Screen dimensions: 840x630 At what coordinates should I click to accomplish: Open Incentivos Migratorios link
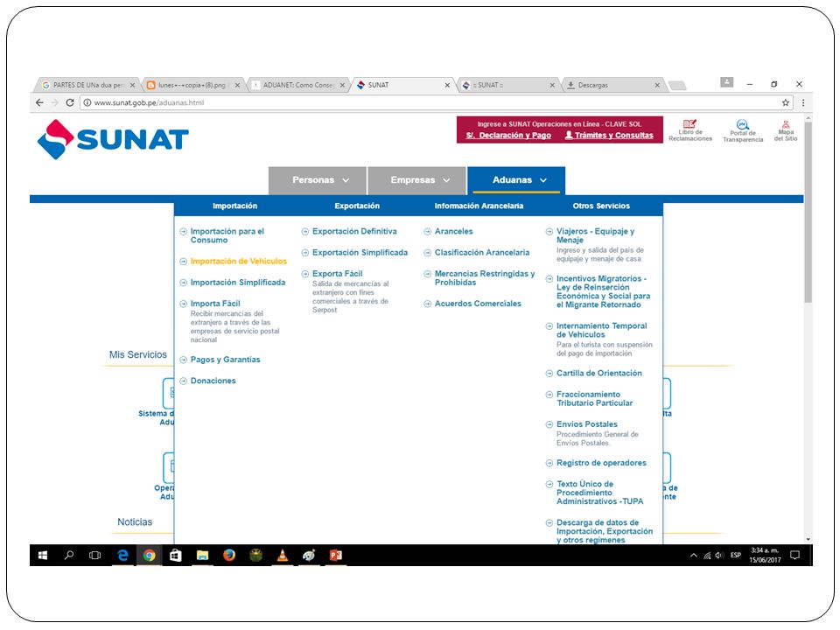[603, 292]
